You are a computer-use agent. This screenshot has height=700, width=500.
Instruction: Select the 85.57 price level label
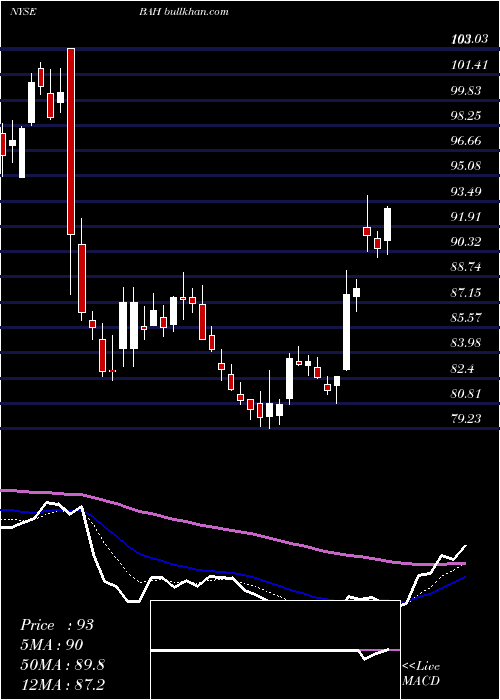[x=467, y=318]
